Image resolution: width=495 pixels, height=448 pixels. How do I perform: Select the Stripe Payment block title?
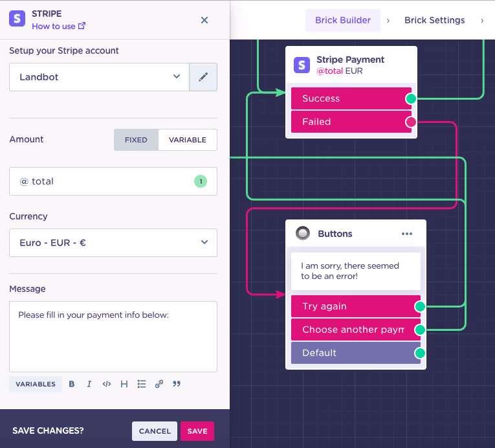tap(351, 60)
